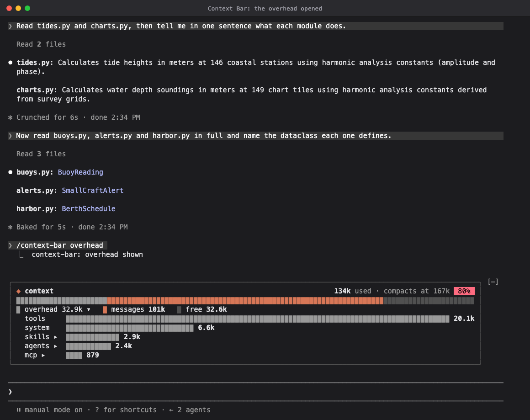Click the "messages 101k" legend label

pyautogui.click(x=138, y=309)
